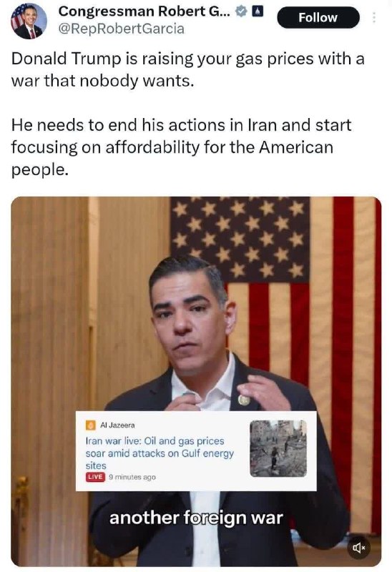Click the orange Al Jazeera logo icon
The image size is (392, 572).
pyautogui.click(x=91, y=425)
